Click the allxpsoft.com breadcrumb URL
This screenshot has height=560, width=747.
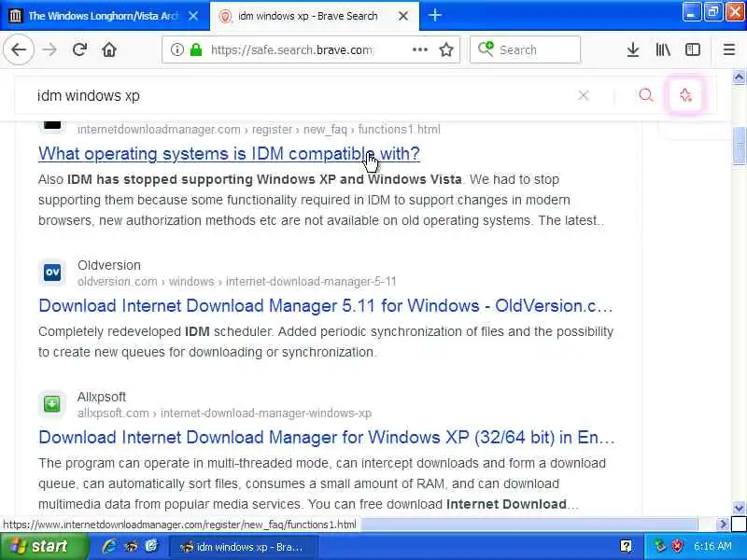(x=224, y=413)
